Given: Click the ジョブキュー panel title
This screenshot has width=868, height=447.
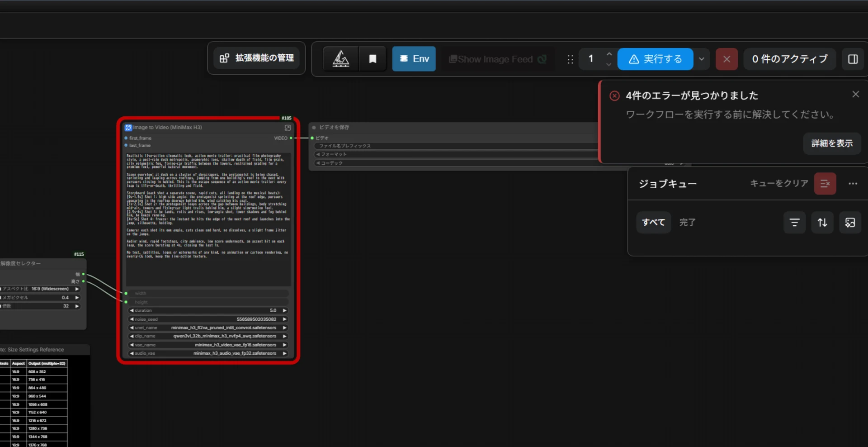Looking at the screenshot, I should click(668, 184).
